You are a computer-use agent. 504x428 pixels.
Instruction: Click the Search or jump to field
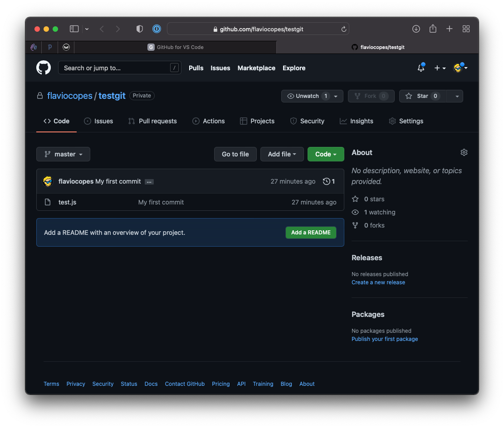pos(116,68)
